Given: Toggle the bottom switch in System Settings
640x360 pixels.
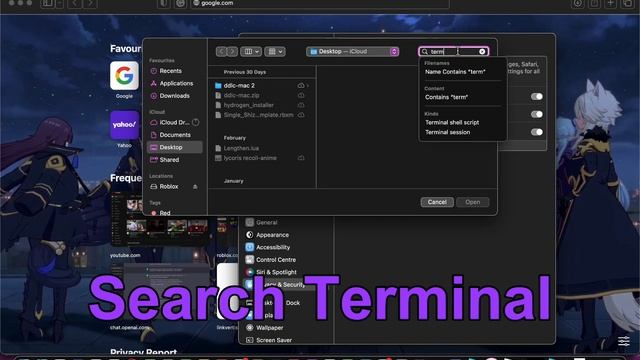Looking at the screenshot, I should coord(537,132).
